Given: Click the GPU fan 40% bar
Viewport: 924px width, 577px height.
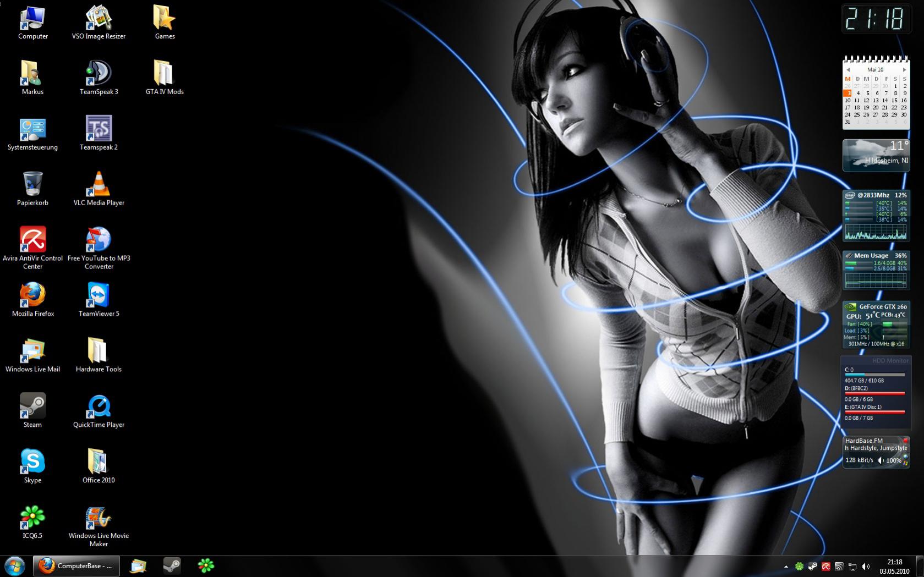Looking at the screenshot, I should [894, 325].
